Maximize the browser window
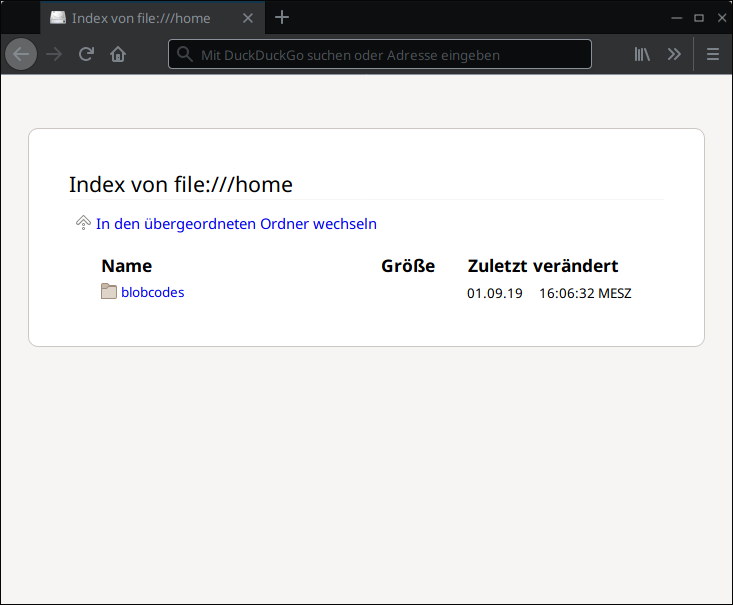Screen dimensions: 733x605 [x=699, y=18]
